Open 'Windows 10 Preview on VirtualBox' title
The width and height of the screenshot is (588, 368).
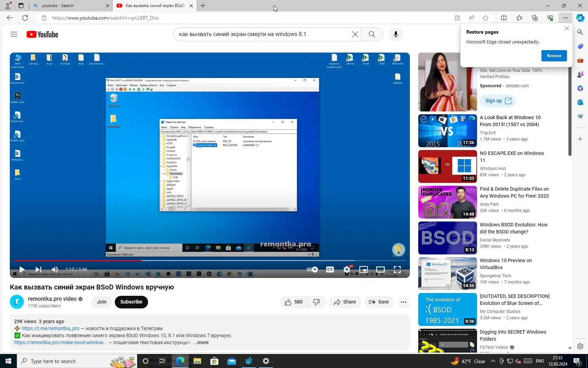click(506, 264)
